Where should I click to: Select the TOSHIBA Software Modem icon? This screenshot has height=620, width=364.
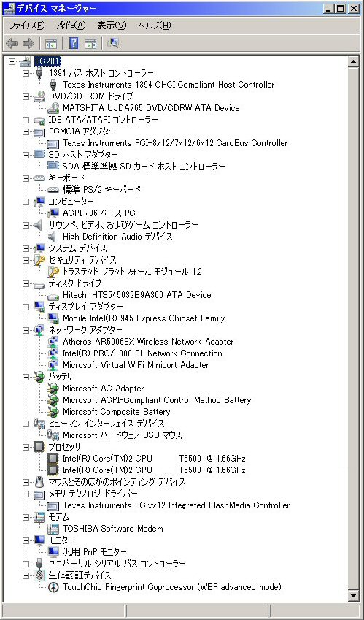(53, 529)
